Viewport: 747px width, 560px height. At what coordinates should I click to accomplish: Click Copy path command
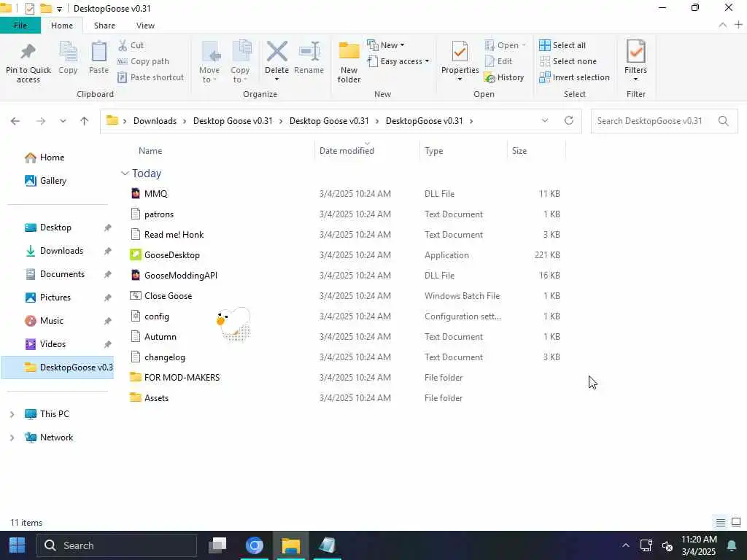[x=143, y=61]
